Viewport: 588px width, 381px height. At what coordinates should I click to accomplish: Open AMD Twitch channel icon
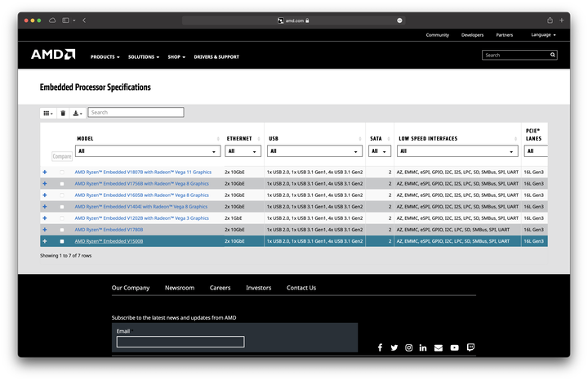470,347
